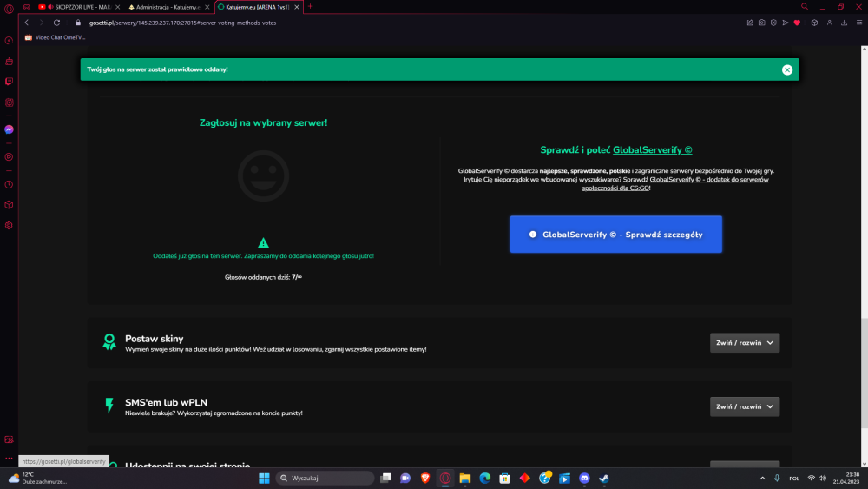This screenshot has height=489, width=868.
Task: Open the GlobalServerify CS:GO add-on link
Action: click(x=675, y=183)
